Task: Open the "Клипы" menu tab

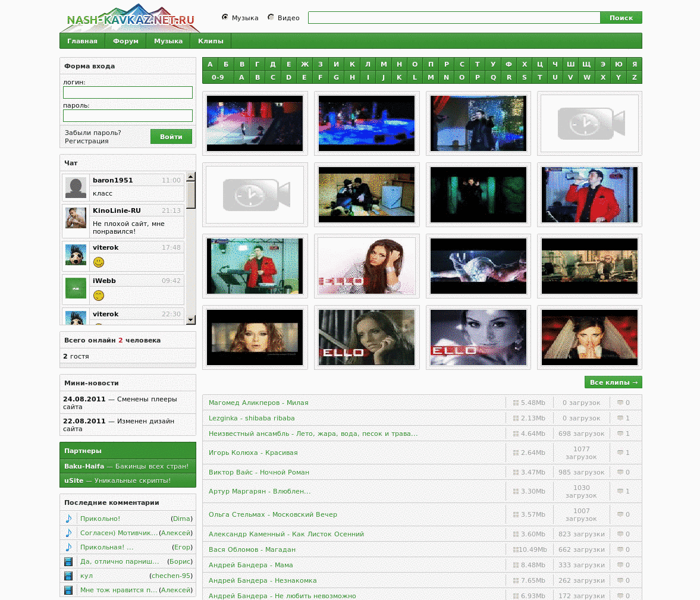Action: tap(211, 41)
